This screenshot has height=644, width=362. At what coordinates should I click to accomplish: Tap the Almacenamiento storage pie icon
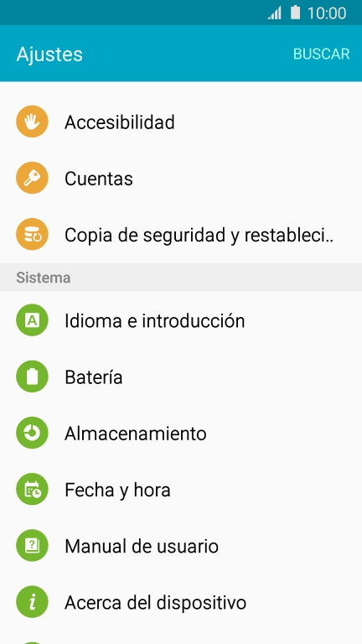(x=32, y=433)
